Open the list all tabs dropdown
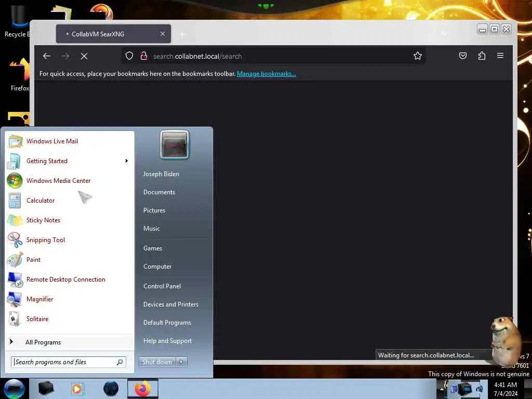The image size is (532, 399). 445,34
